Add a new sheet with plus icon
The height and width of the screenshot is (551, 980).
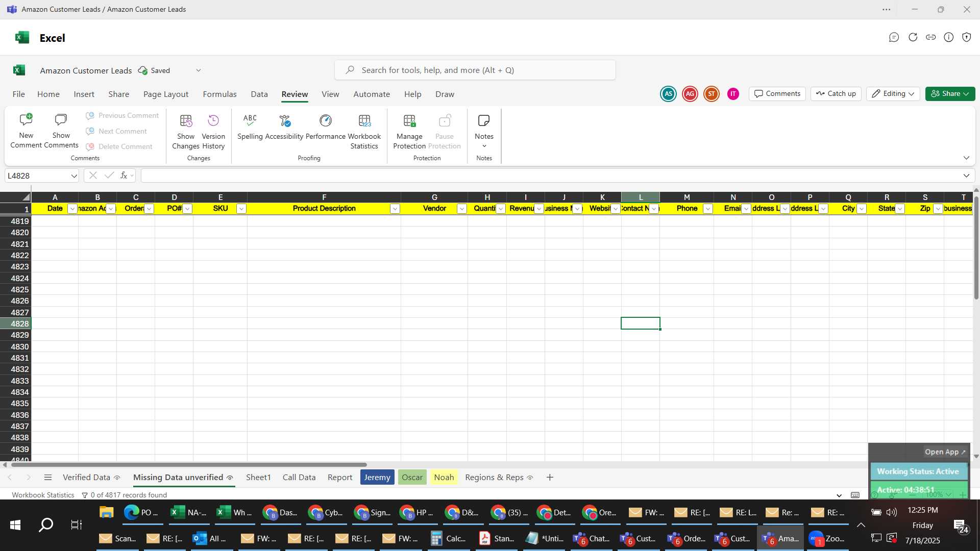pos(550,478)
